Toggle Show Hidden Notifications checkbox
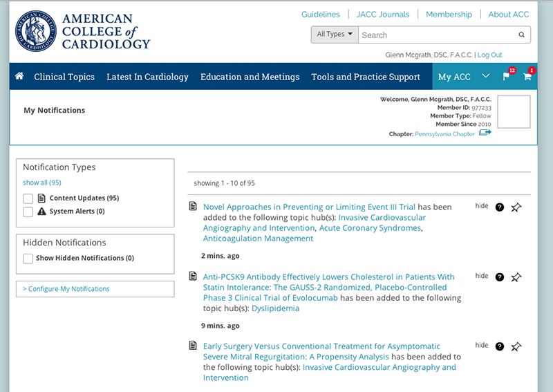 pyautogui.click(x=28, y=259)
